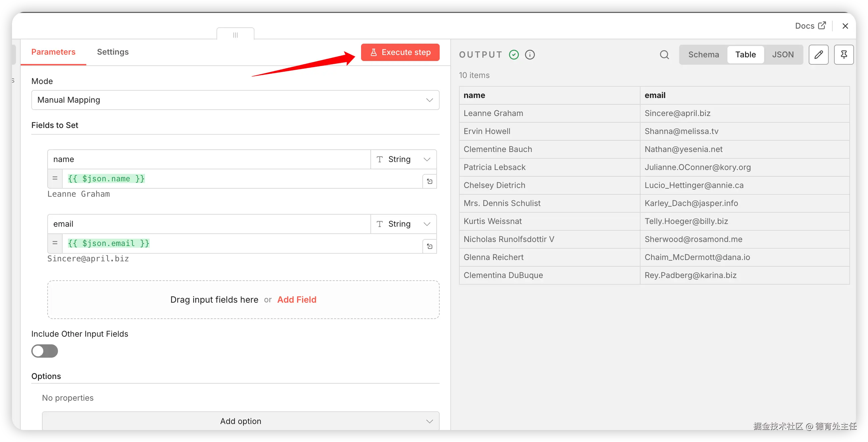
Task: Toggle Include Other Input Fields switch
Action: (x=45, y=351)
